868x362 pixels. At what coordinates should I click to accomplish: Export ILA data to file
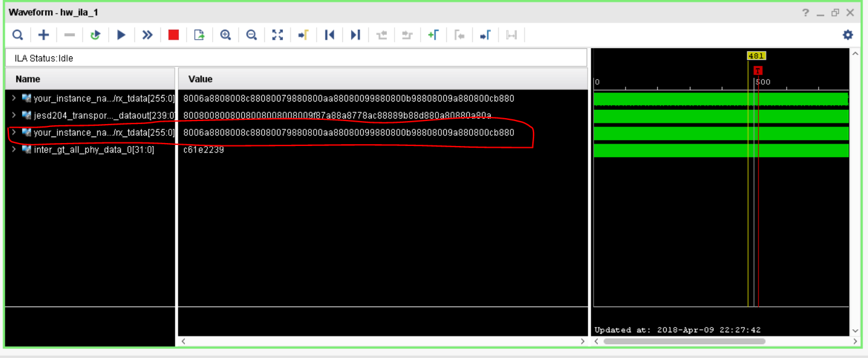click(200, 35)
